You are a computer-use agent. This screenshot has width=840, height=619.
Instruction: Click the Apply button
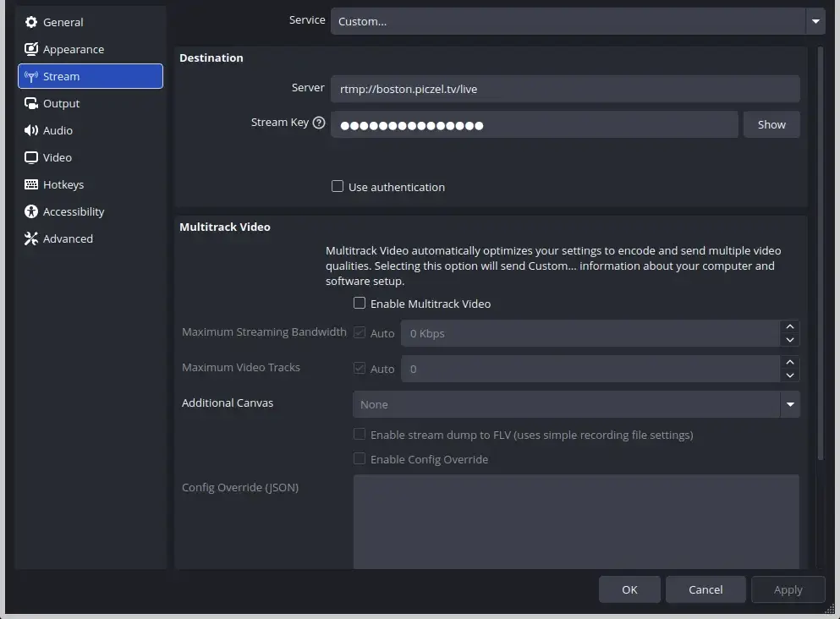[788, 589]
